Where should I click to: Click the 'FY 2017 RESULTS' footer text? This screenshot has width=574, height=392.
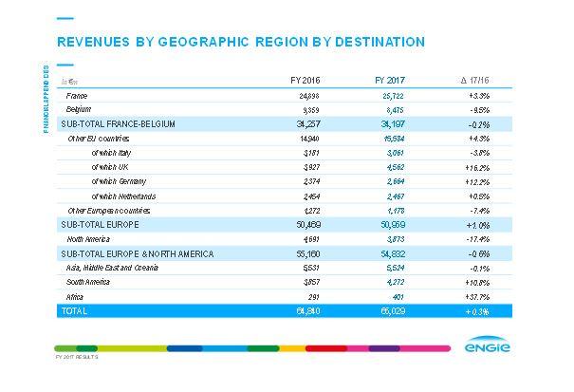pos(77,357)
